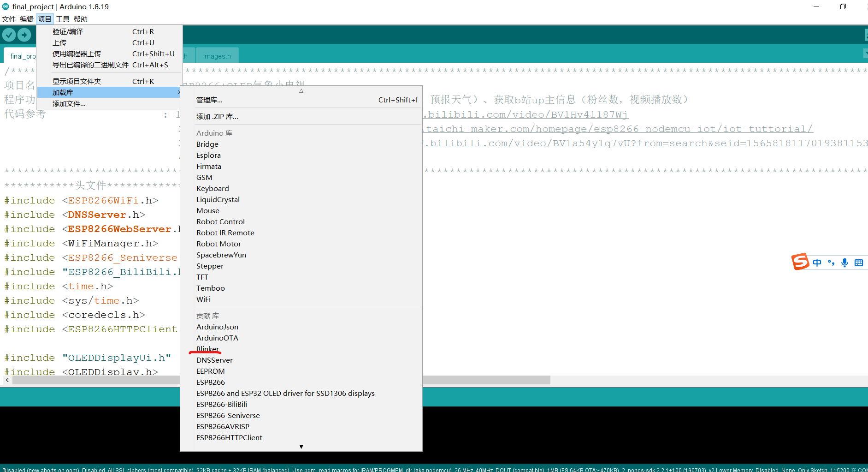Switch to the final_project tab
Viewport: 868px width, 472px height.
tap(20, 56)
